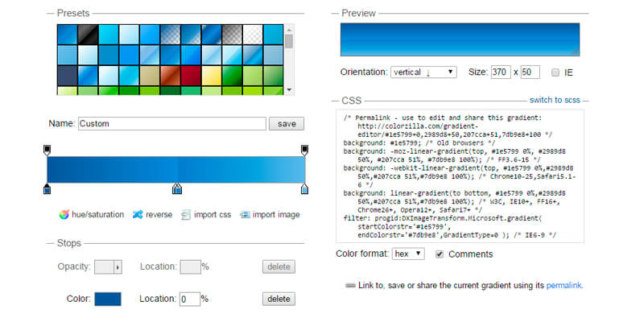Screen dimensions: 644x322
Task: Focus the Color Location field showing 0
Action: pos(190,299)
